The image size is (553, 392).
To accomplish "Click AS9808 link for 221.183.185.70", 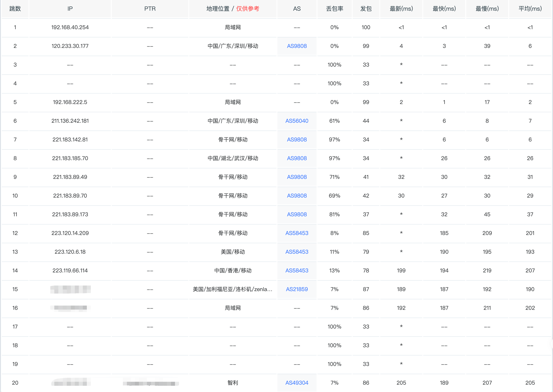I will pos(297,158).
